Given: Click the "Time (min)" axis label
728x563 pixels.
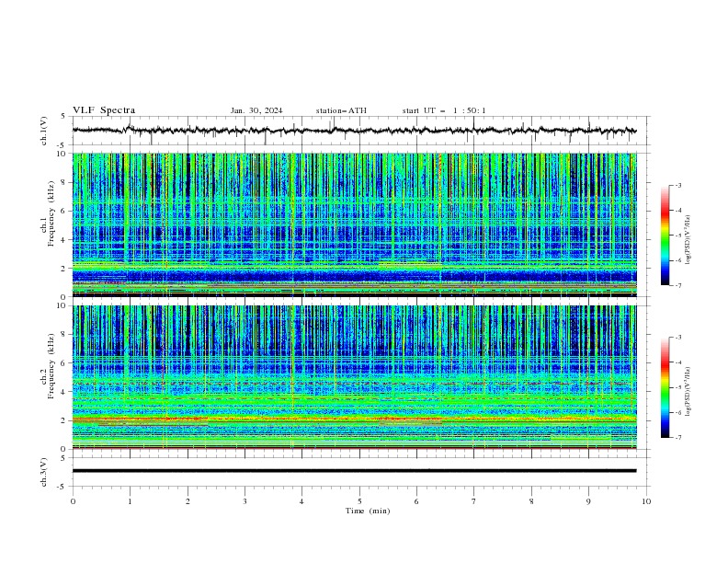Looking at the screenshot, I should [368, 511].
